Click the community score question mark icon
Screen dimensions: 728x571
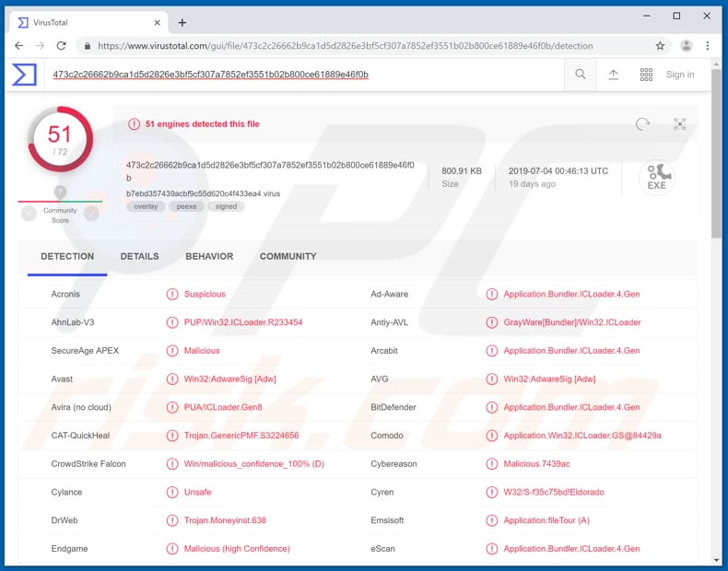point(60,192)
